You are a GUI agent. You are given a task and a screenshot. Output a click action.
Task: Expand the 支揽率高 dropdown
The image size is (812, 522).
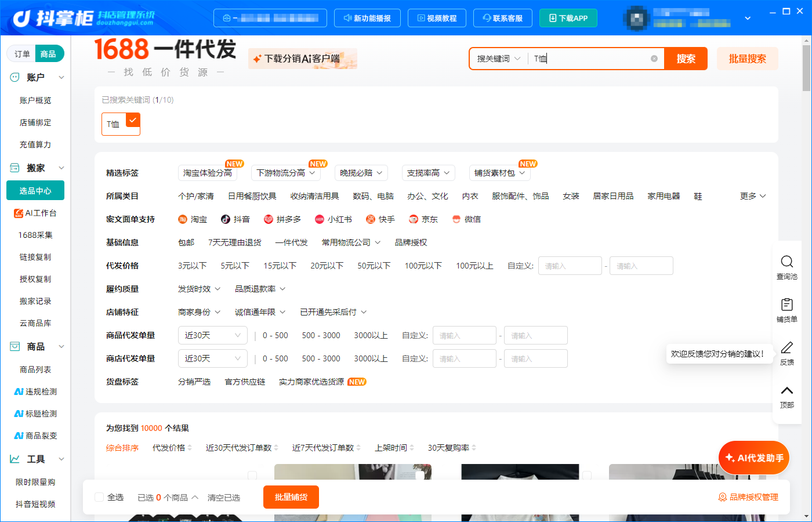coord(428,173)
